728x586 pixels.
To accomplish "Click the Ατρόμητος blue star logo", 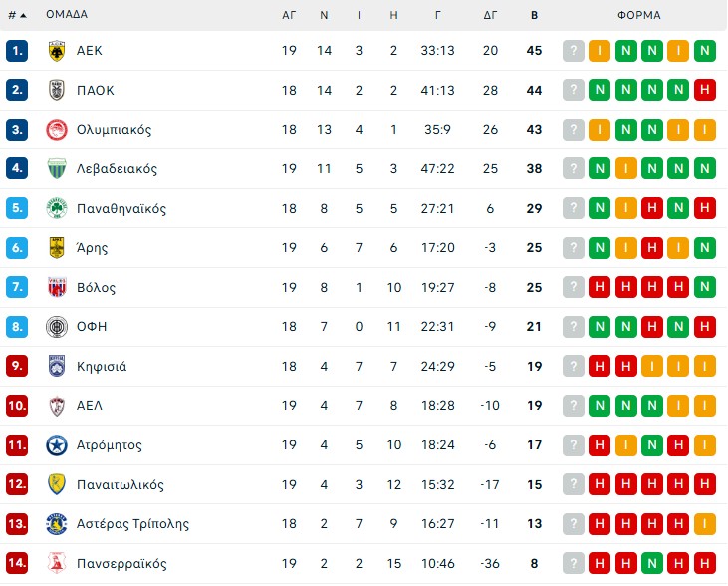I will pyautogui.click(x=56, y=445).
